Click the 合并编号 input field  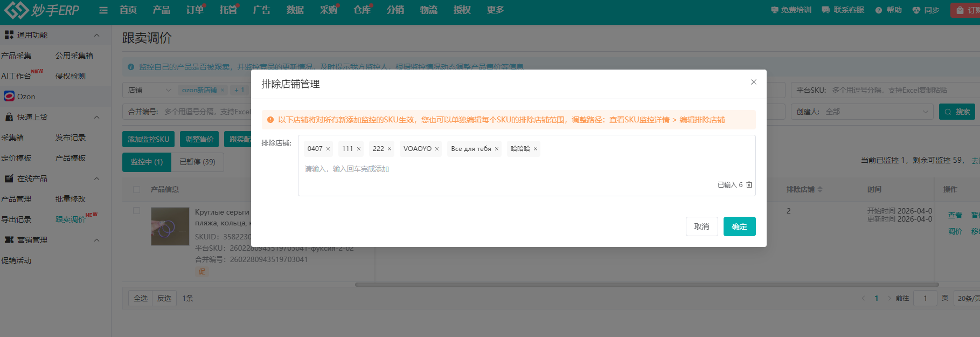coord(187,112)
